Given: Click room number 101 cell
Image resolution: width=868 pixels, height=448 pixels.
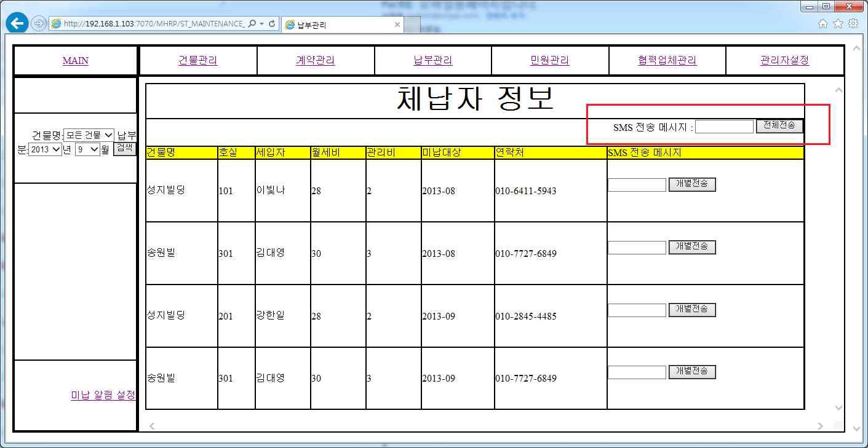Looking at the screenshot, I should (x=226, y=191).
